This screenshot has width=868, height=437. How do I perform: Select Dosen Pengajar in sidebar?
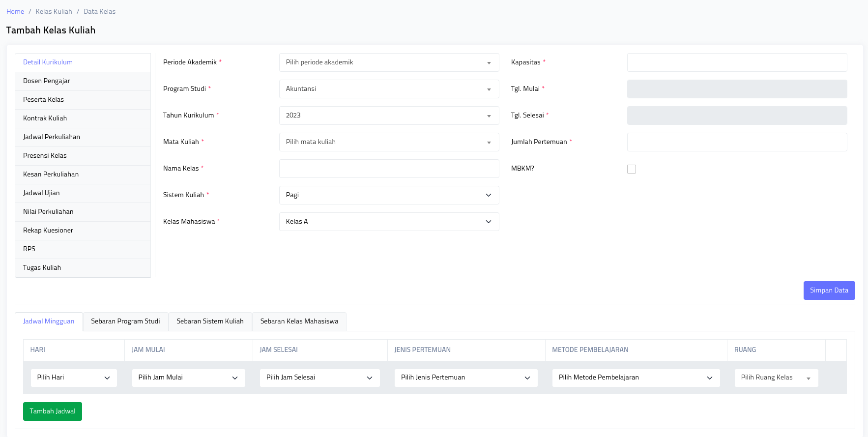[x=47, y=81]
